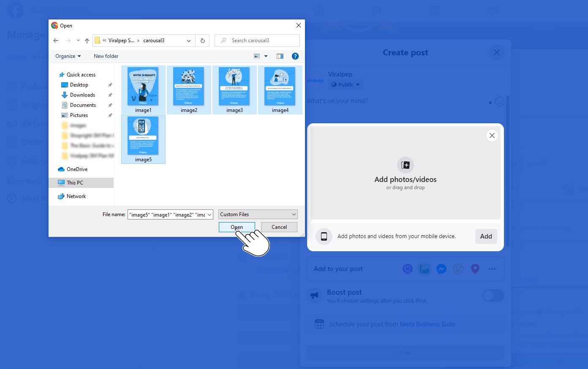Image resolution: width=588 pixels, height=369 pixels.
Task: Select This PC in navigation pane
Action: tap(75, 183)
